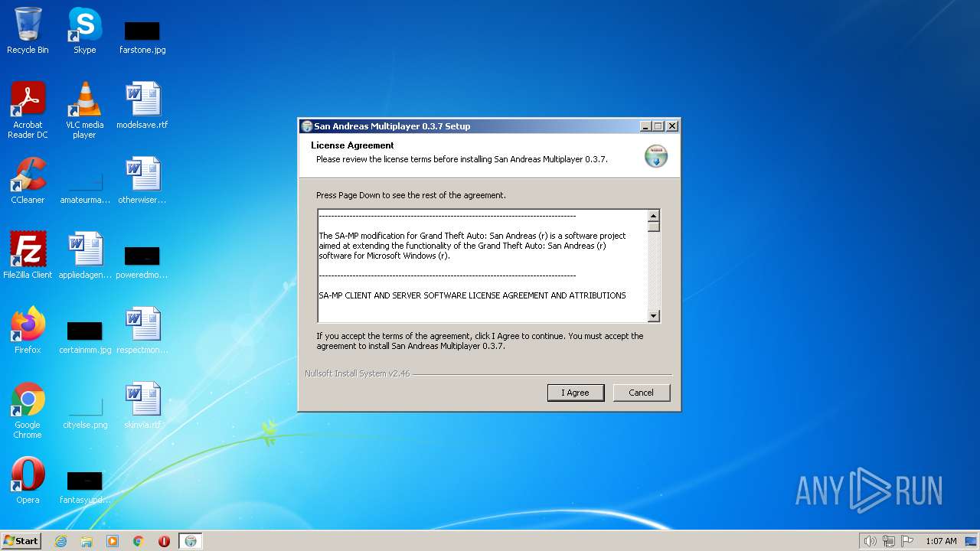
Task: Click the I Agree button
Action: [576, 393]
